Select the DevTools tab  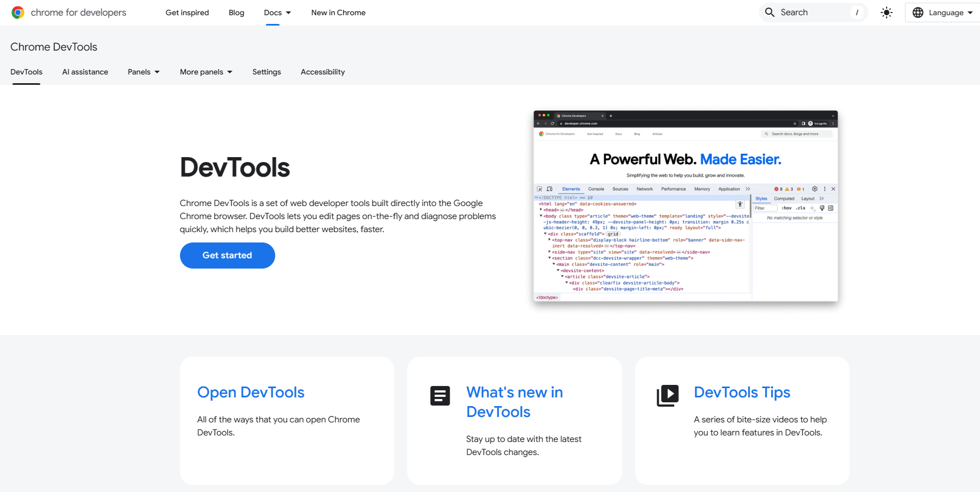pyautogui.click(x=26, y=72)
